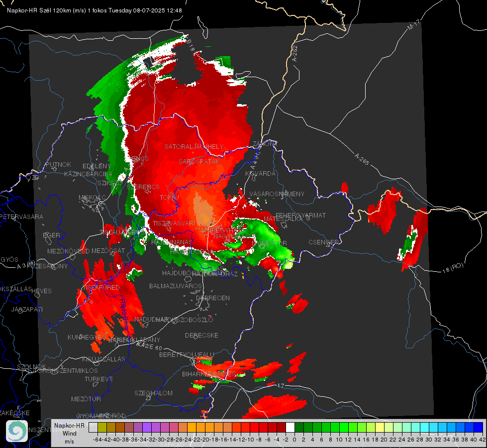
Task: Click the A-262 road label
Action: [295, 53]
